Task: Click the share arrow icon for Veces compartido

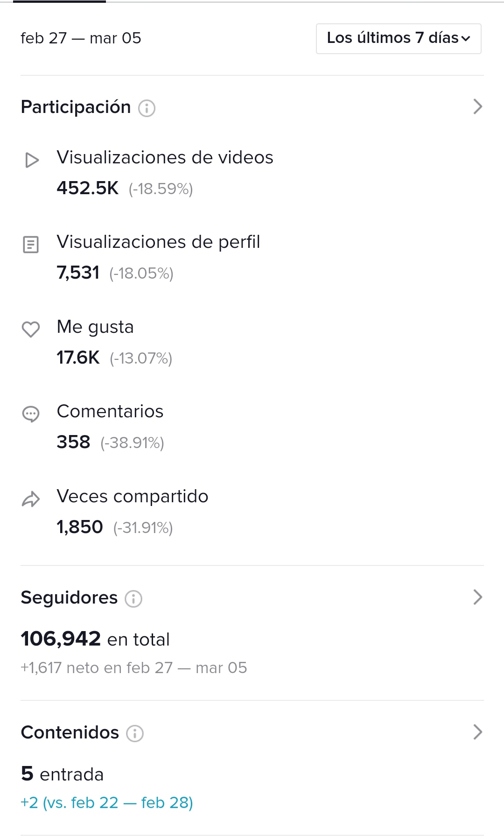Action: tap(31, 499)
